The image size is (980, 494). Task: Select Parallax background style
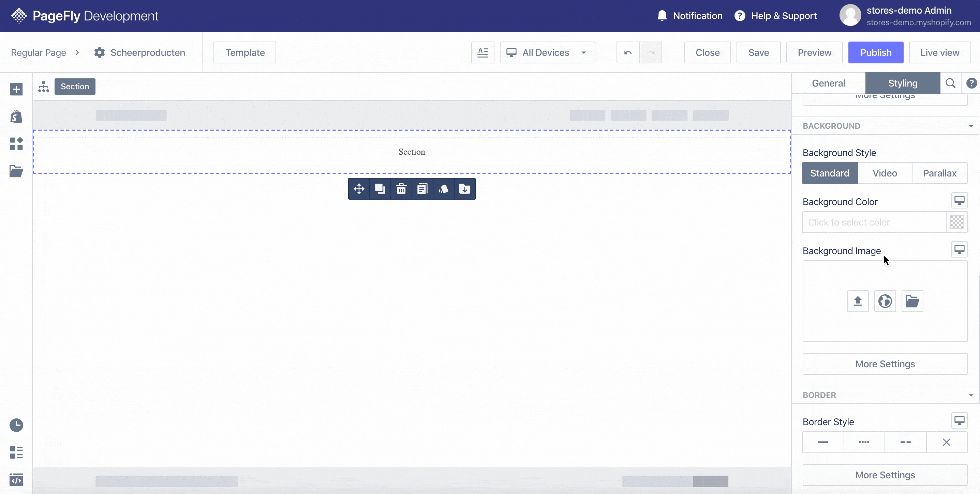(x=940, y=173)
